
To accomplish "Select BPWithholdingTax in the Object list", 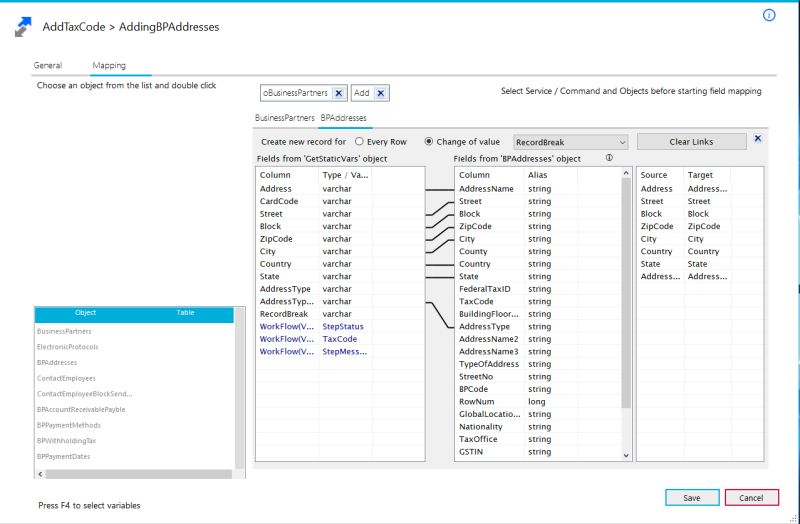I will [x=66, y=440].
